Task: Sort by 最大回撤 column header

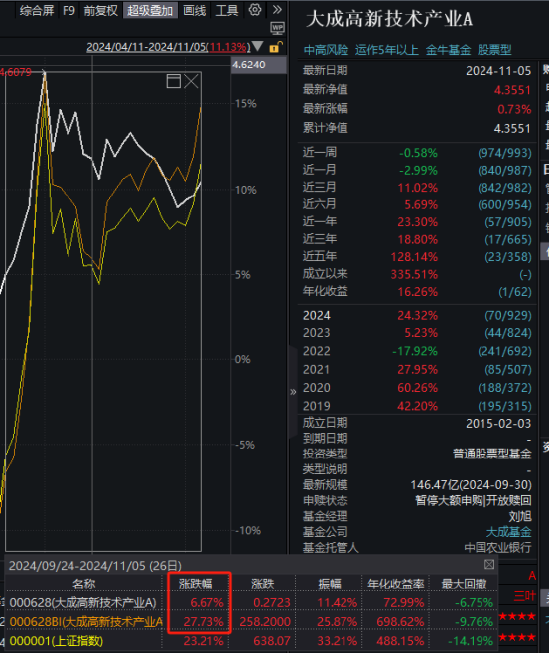Action: [x=464, y=584]
